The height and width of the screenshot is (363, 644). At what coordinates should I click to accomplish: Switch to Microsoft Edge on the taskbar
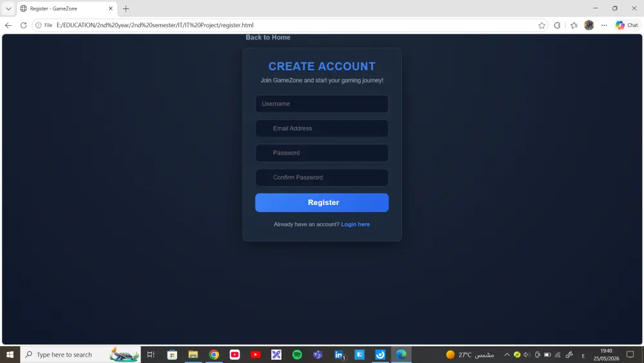[x=401, y=355]
